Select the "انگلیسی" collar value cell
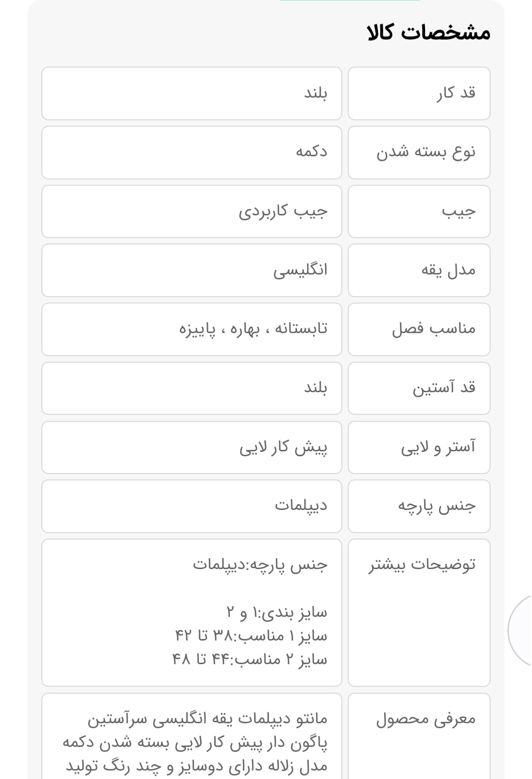 coord(192,270)
